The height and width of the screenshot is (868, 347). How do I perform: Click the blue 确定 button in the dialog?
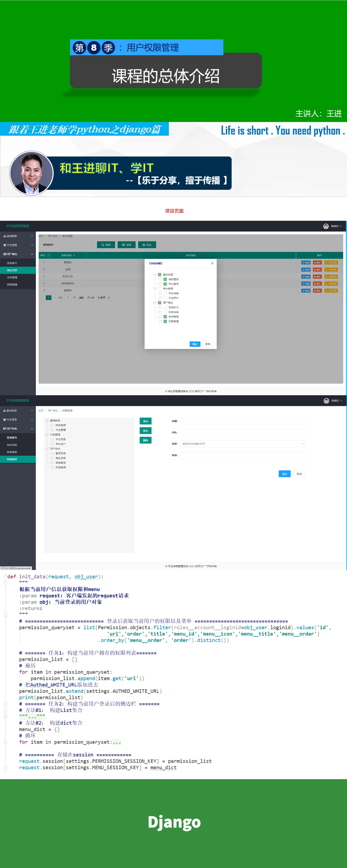[x=195, y=344]
